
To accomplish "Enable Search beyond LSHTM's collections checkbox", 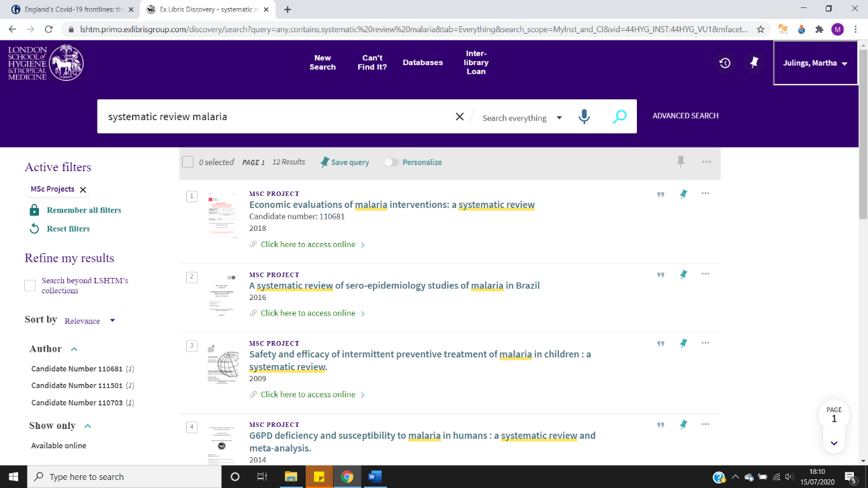I will [30, 285].
